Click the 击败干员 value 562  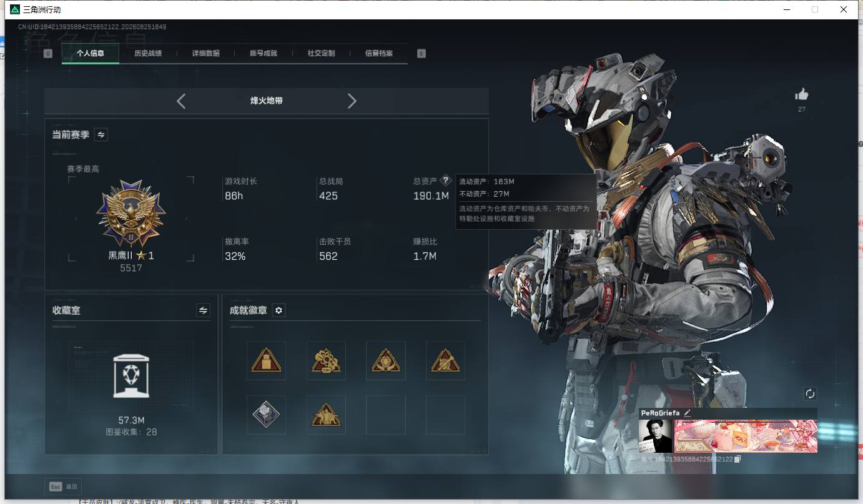pyautogui.click(x=328, y=256)
